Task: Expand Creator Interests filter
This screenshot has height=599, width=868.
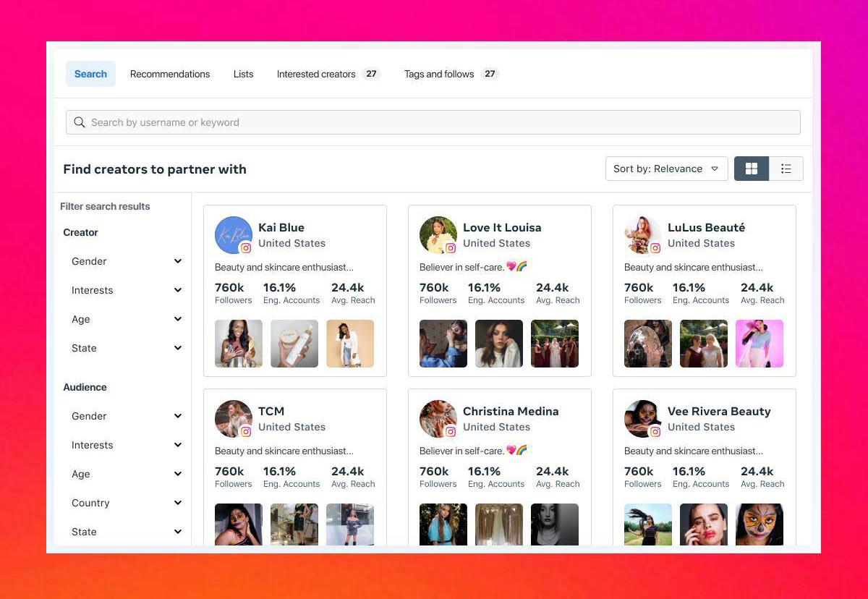Action: tap(126, 290)
